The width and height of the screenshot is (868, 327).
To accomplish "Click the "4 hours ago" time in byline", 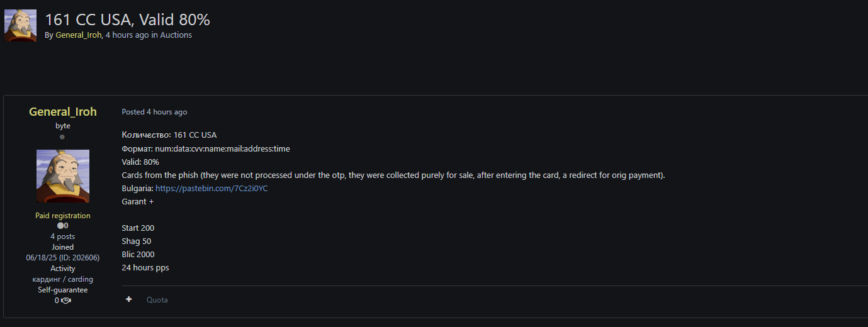I will pyautogui.click(x=127, y=35).
